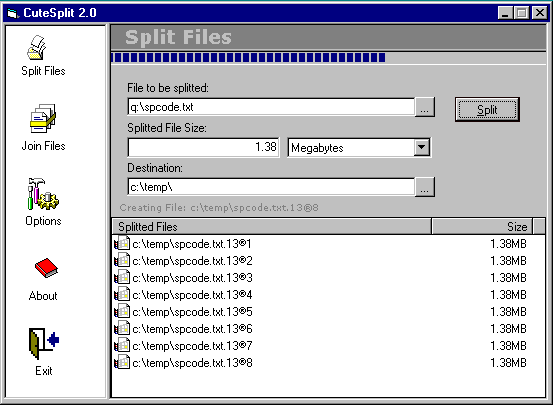Open the Options hammer-and-gear icon
553x405 pixels.
pos(43,194)
